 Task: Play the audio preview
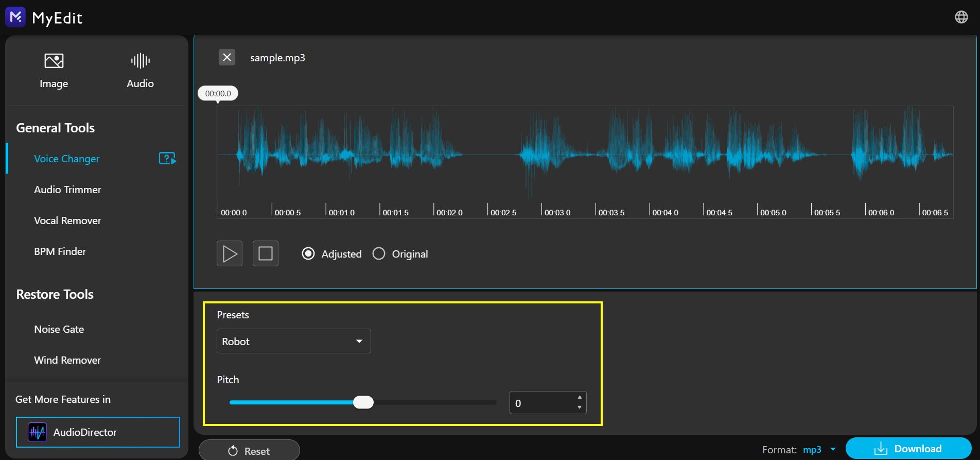230,253
